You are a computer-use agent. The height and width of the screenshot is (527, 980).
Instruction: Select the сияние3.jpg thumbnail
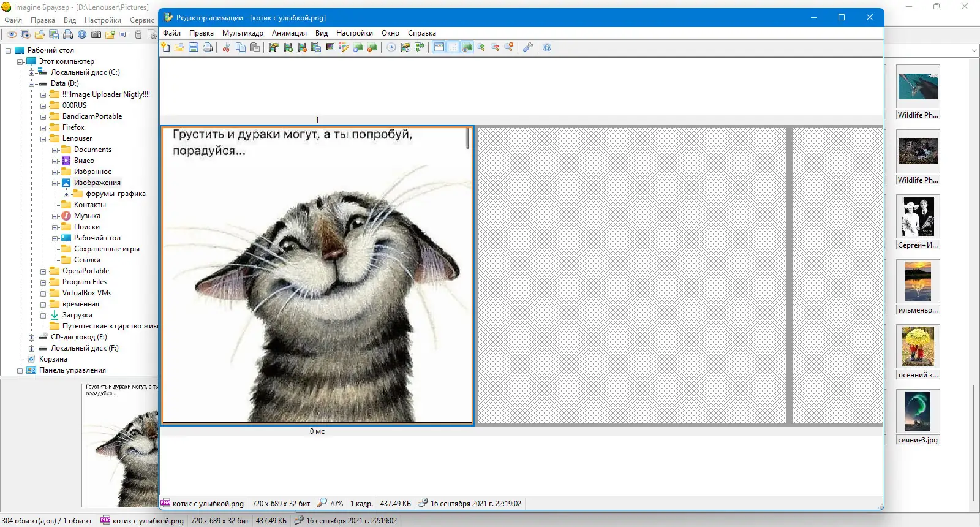918,417
